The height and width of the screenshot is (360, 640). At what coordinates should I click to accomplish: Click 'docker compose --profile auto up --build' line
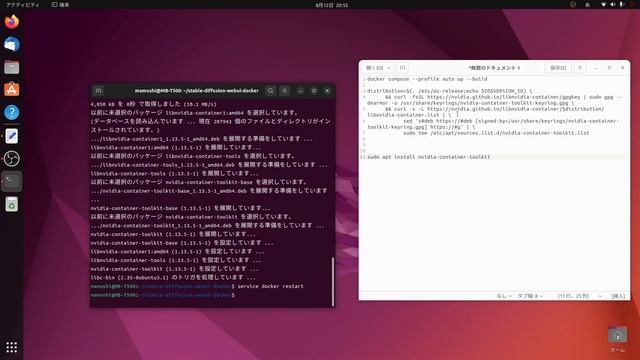tap(427, 79)
